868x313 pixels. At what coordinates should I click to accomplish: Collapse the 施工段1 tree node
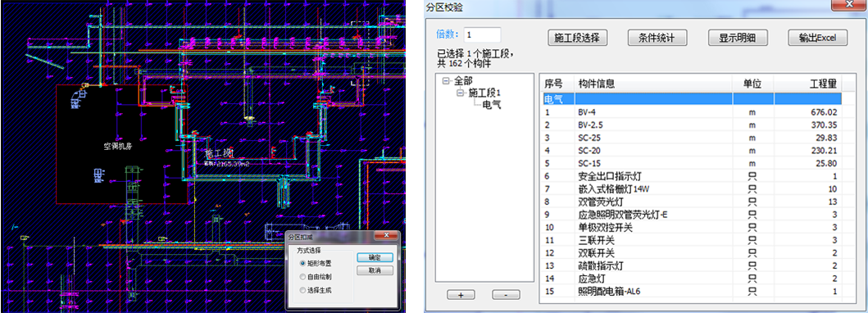pos(460,93)
